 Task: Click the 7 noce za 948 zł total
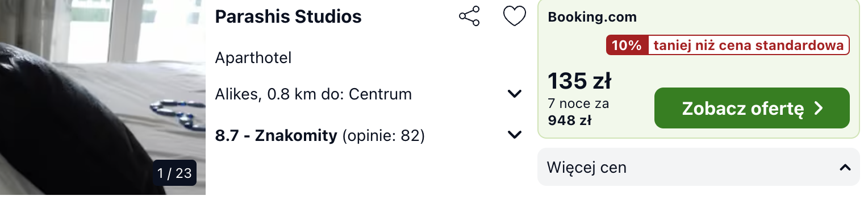(578, 112)
